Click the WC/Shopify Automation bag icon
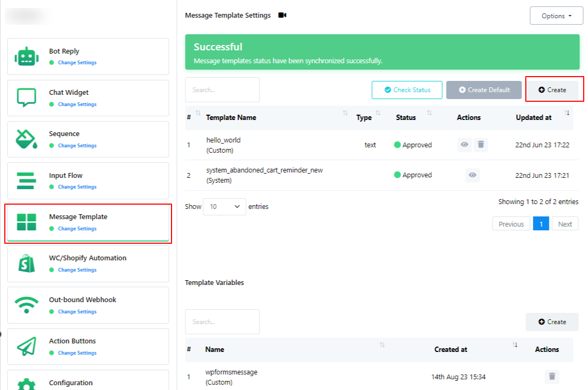 click(26, 264)
